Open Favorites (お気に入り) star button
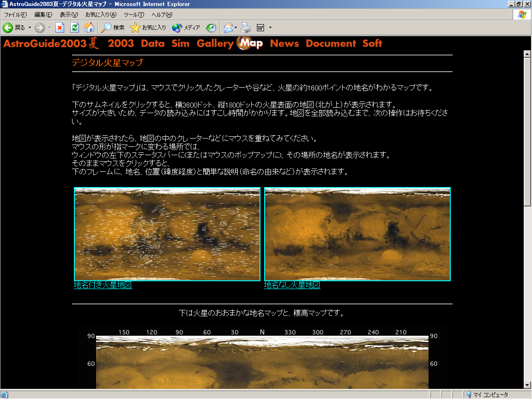The height and width of the screenshot is (399, 532). pos(148,28)
